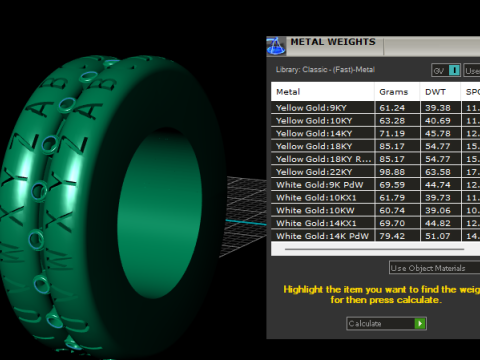Click the 44.74 DWT value
Image resolution: width=480 pixels, height=360 pixels.
point(438,185)
